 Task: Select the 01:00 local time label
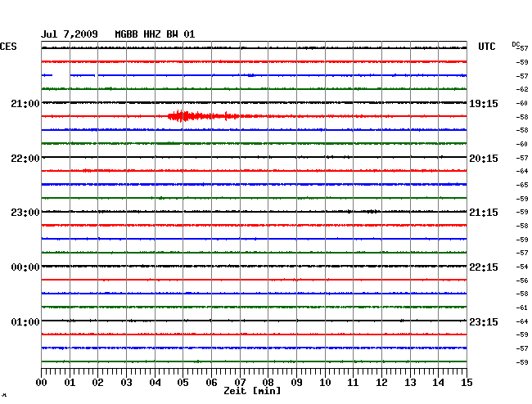coord(25,321)
